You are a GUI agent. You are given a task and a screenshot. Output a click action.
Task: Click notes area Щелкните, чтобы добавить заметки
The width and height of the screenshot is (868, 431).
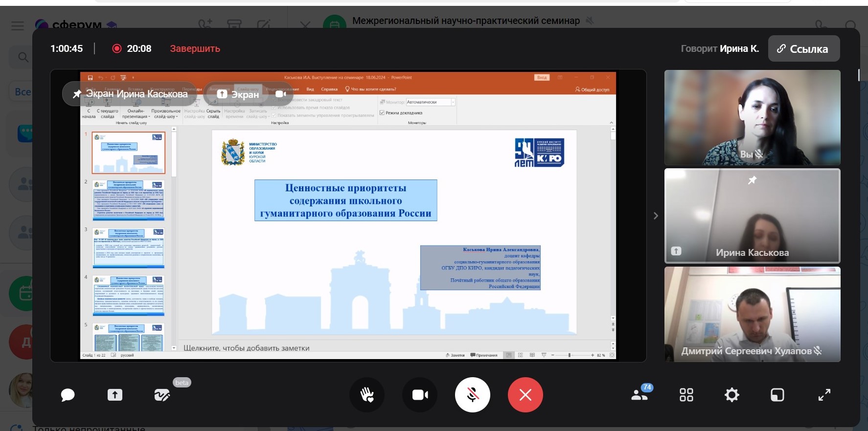(x=246, y=348)
